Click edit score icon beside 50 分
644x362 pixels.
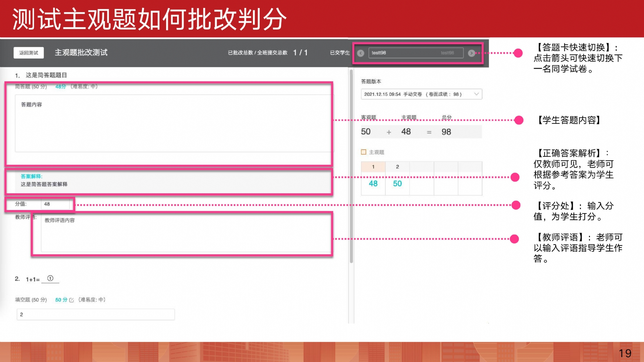coord(71,300)
